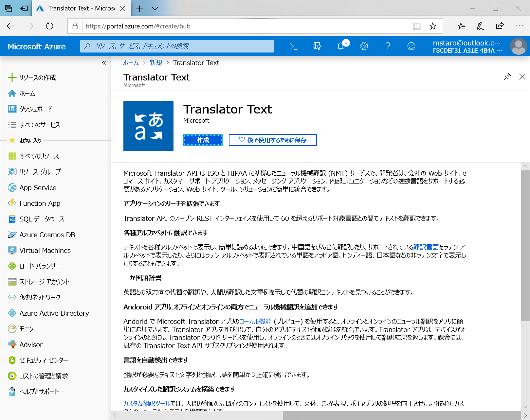
Task: Go to Microsoft Azure home logo
Action: tap(37, 46)
